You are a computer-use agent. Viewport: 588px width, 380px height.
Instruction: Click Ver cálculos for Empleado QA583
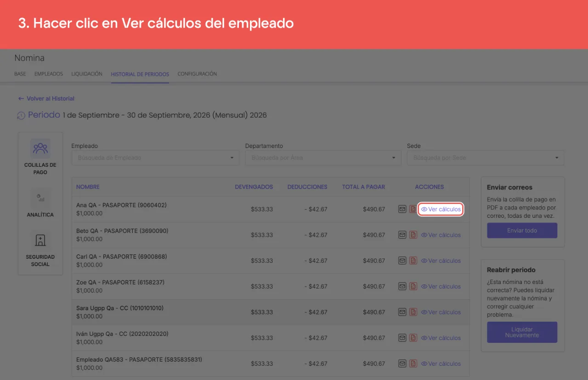(441, 363)
